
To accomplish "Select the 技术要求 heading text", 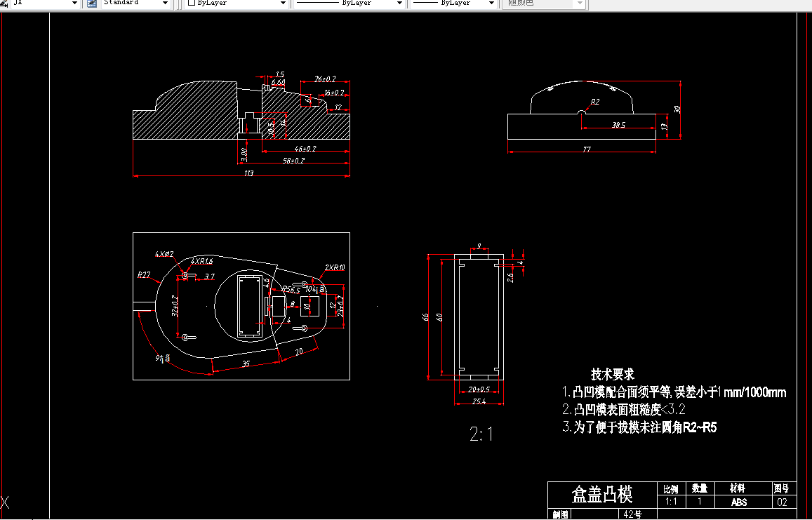I will click(x=613, y=374).
